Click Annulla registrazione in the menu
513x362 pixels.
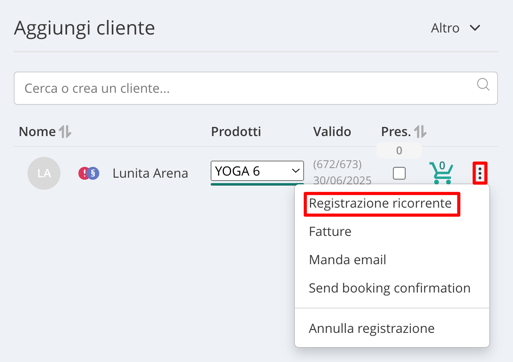tap(372, 329)
